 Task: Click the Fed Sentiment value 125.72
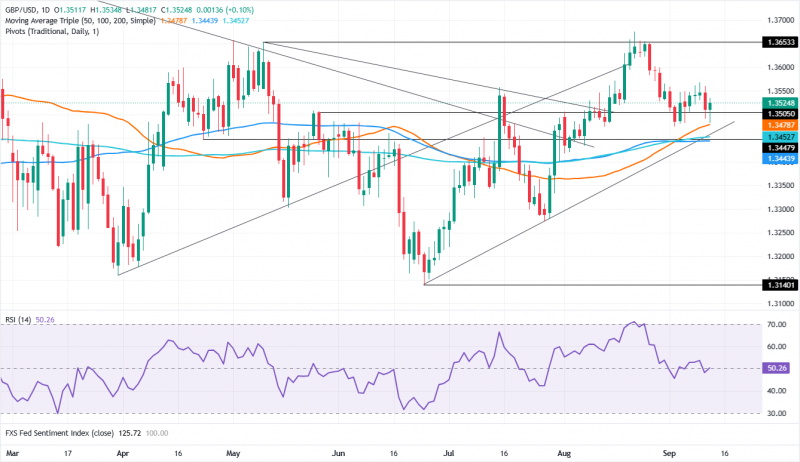click(130, 433)
